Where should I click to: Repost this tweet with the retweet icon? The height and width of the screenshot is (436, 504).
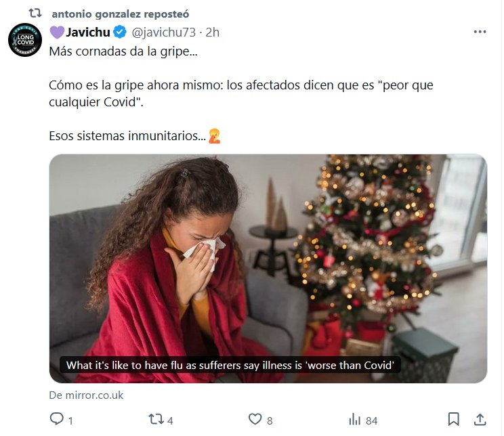(156, 419)
